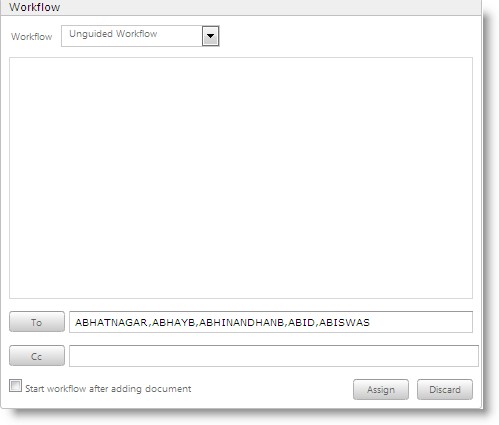This screenshot has height=425, width=499.
Task: Discard the workflow
Action: [445, 389]
